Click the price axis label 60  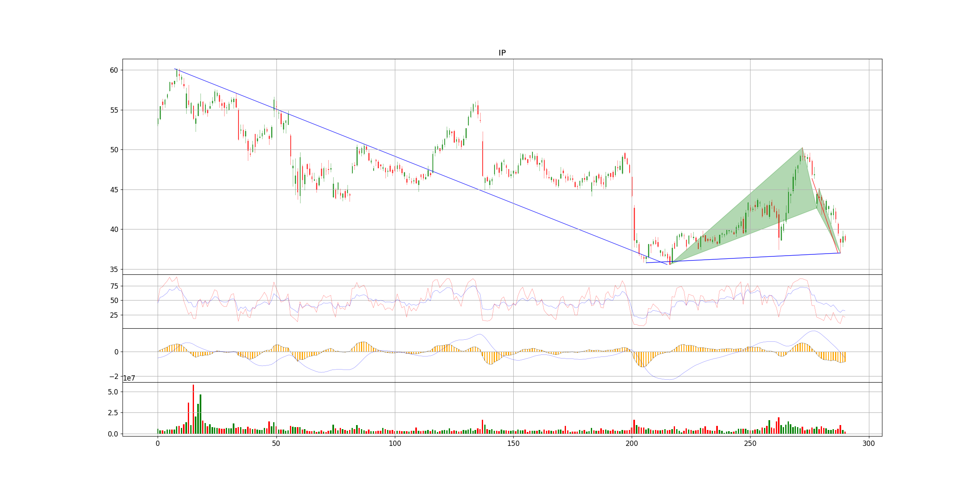(114, 70)
